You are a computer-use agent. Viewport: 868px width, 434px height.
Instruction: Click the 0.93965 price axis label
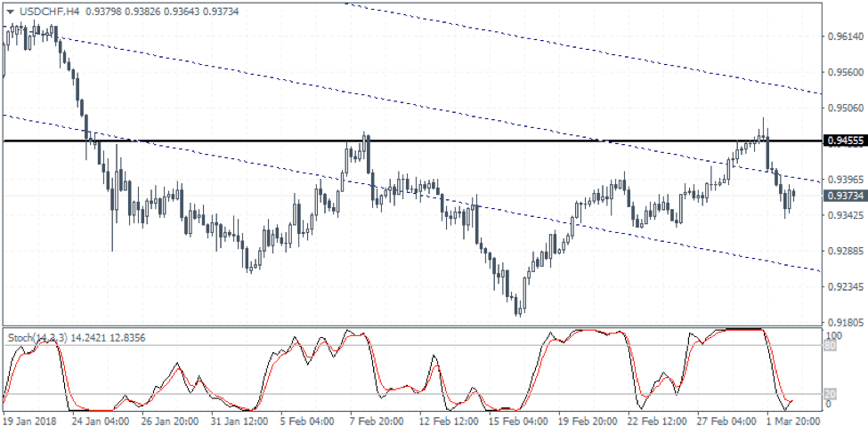click(x=845, y=179)
